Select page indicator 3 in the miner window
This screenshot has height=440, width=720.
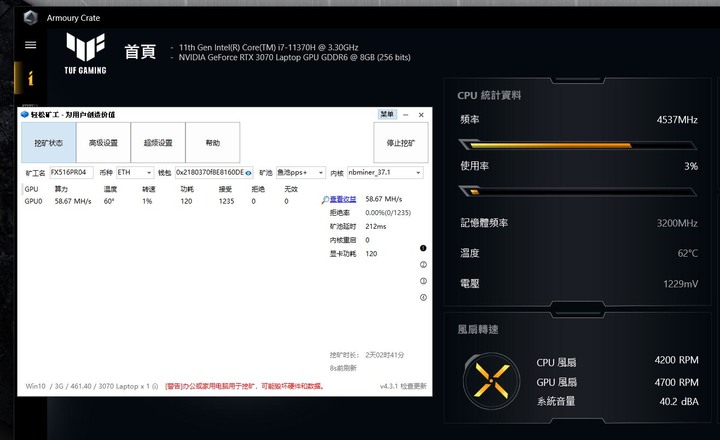(423, 281)
